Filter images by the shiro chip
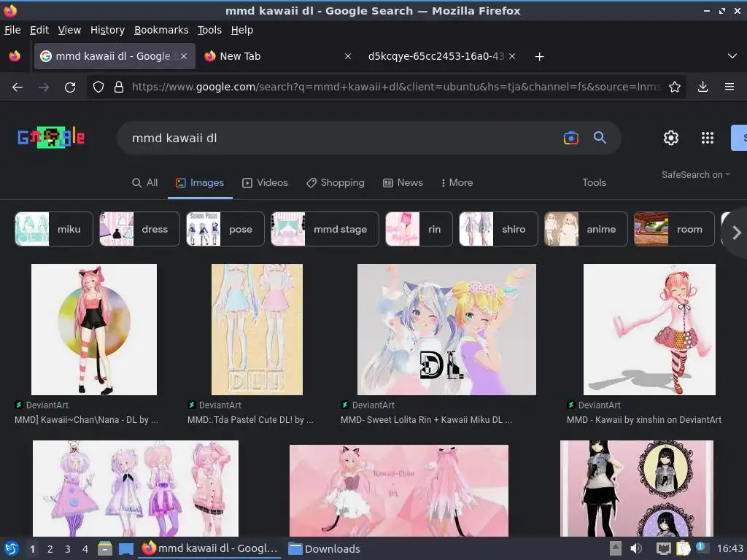The image size is (747, 560). tap(498, 229)
